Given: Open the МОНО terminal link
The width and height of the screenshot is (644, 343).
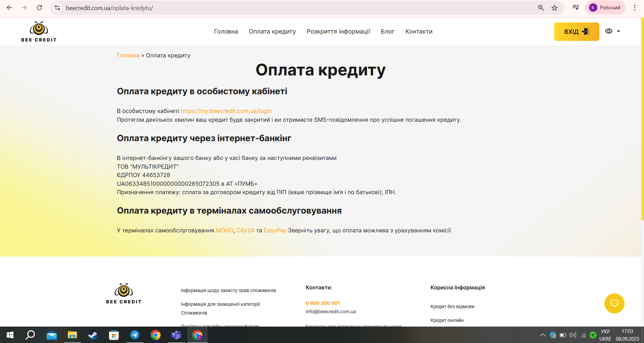Looking at the screenshot, I should pos(224,230).
